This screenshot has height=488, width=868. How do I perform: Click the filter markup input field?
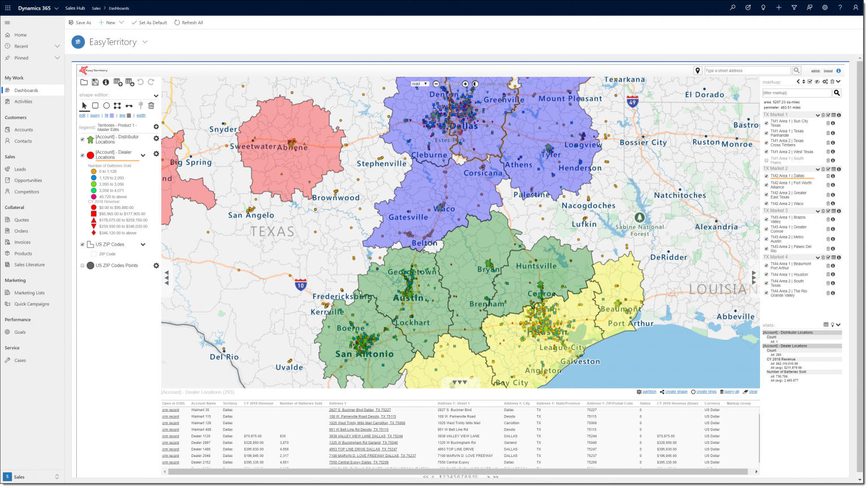point(796,93)
